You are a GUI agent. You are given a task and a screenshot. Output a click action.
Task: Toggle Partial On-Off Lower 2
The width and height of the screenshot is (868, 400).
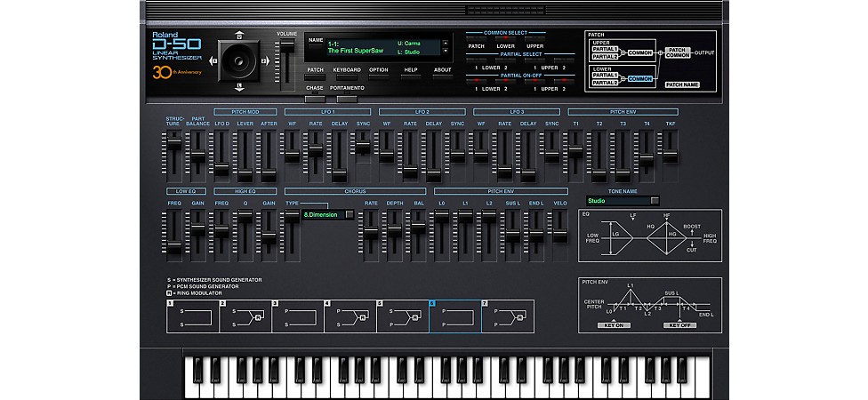(505, 81)
